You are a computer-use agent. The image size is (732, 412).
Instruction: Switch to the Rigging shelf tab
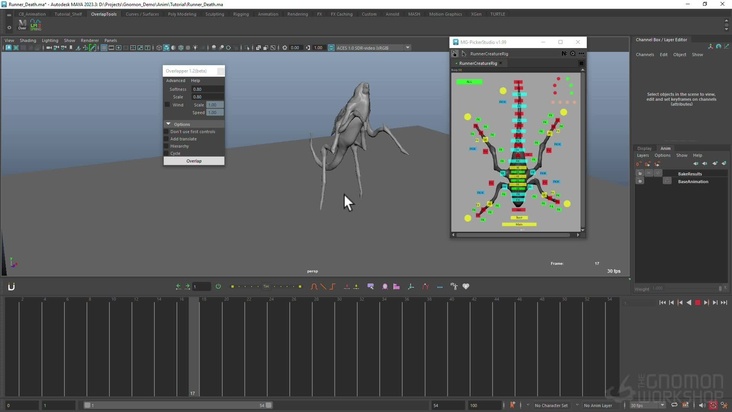tap(241, 14)
